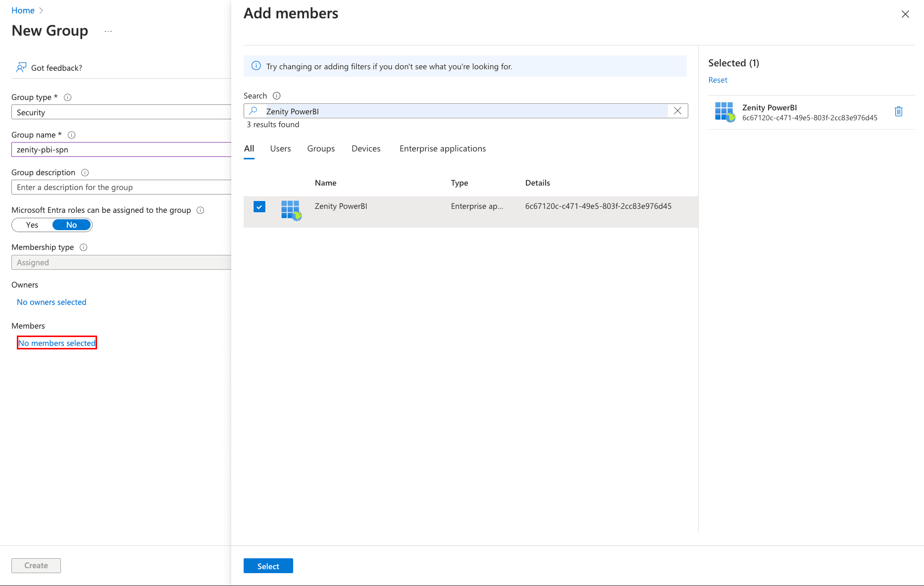
Task: Click No members selected link
Action: tap(57, 343)
